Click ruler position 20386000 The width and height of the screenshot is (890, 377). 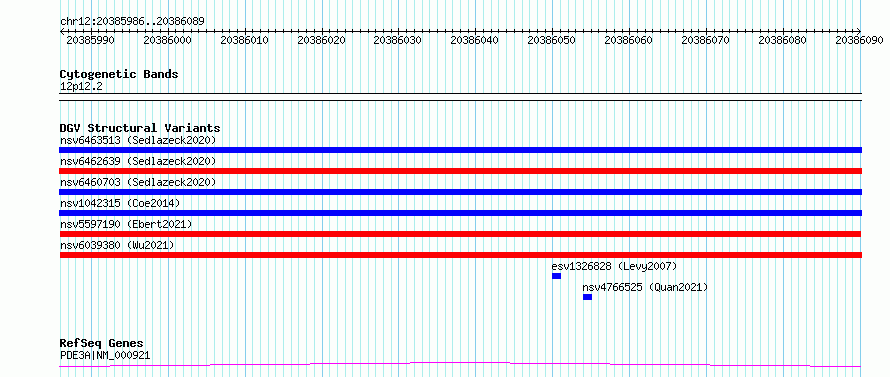167,40
